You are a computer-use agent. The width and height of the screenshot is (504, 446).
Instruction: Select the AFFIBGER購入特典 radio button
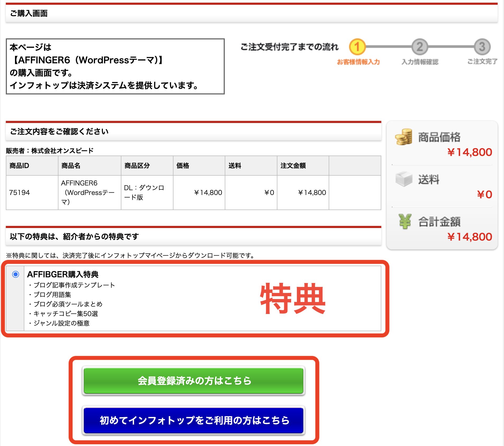pos(16,274)
